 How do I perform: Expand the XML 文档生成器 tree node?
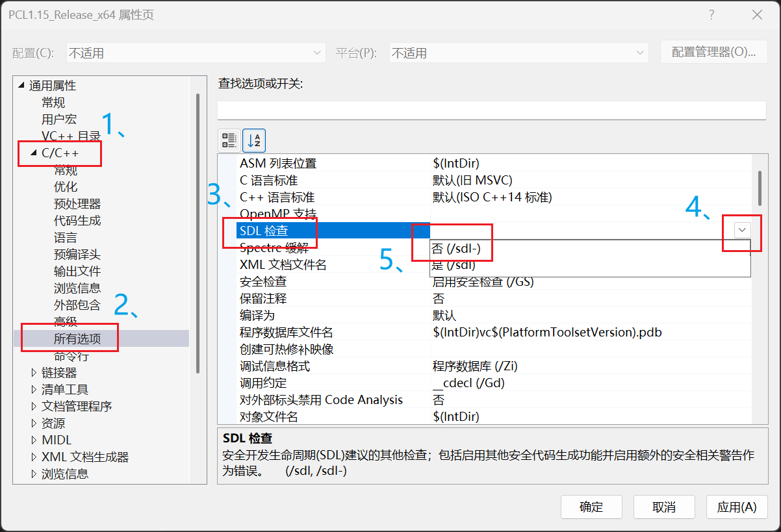(34, 457)
